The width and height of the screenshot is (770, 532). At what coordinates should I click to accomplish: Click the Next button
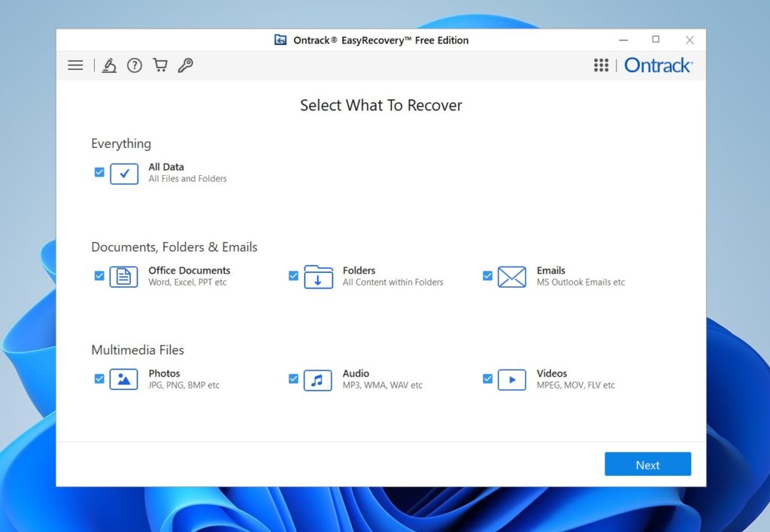click(647, 464)
